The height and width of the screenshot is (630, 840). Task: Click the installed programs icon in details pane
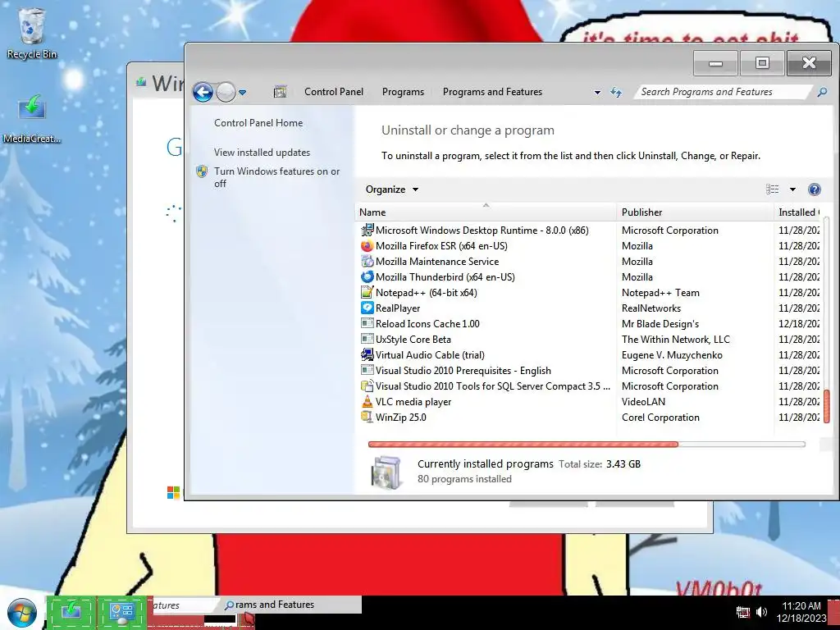coord(386,472)
